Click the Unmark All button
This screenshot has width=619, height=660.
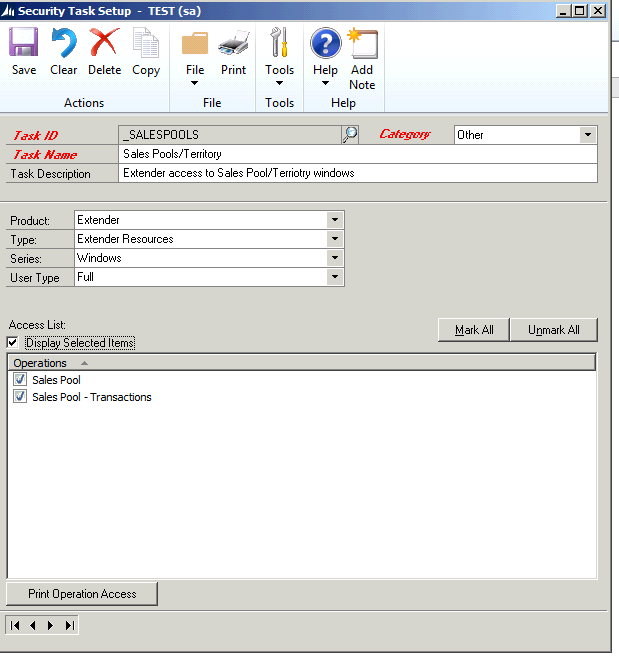(x=554, y=330)
